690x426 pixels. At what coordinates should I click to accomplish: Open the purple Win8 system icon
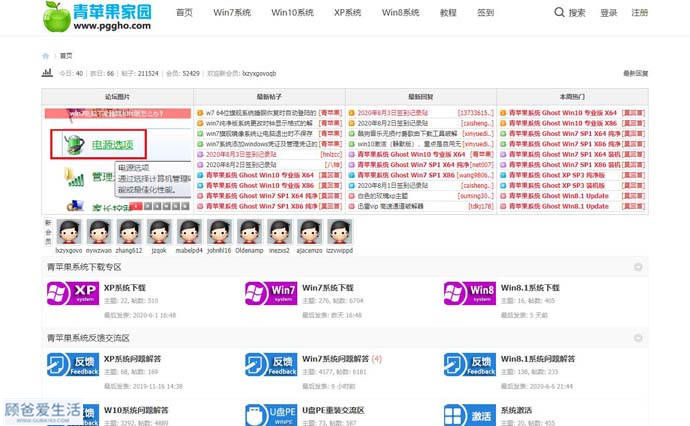(470, 293)
